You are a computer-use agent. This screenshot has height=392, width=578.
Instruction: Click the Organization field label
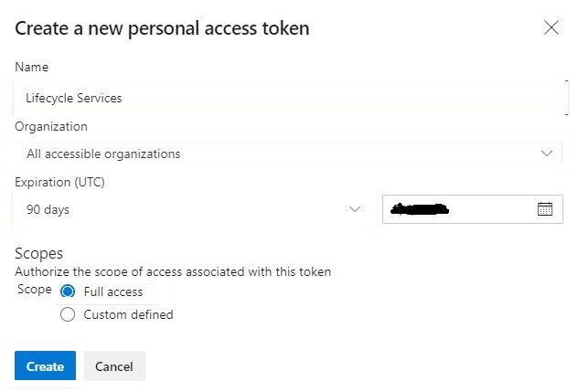[51, 126]
